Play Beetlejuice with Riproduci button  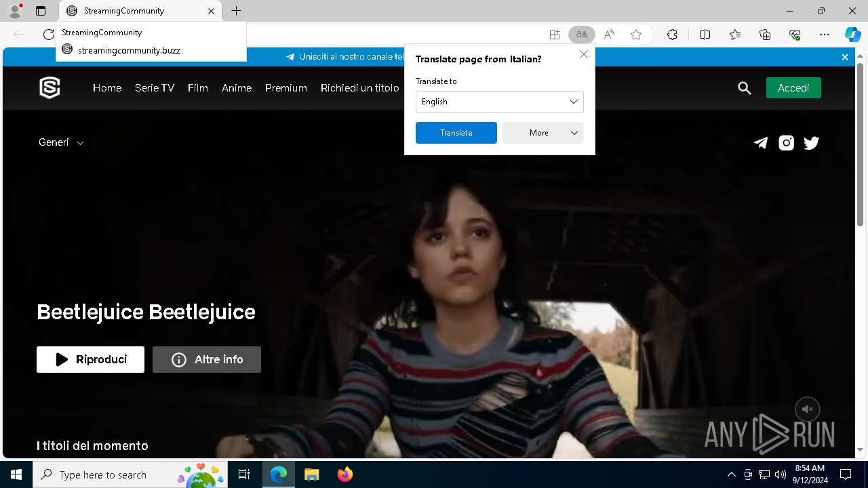(x=90, y=359)
